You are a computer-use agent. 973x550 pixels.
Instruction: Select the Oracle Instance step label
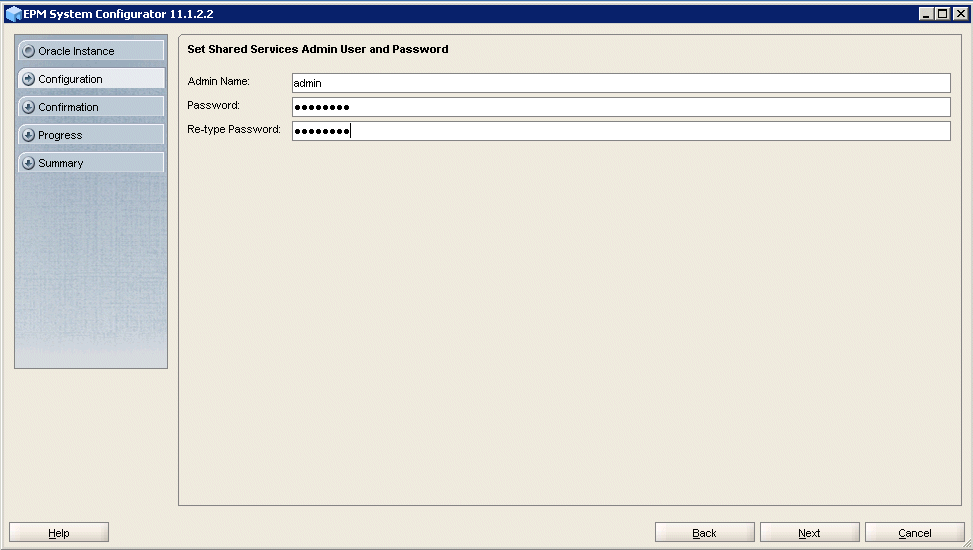[77, 51]
